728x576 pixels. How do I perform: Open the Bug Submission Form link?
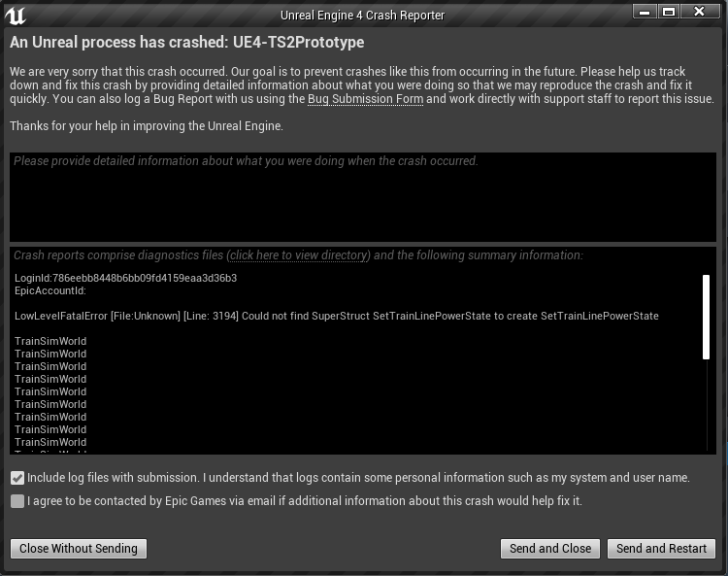365,99
